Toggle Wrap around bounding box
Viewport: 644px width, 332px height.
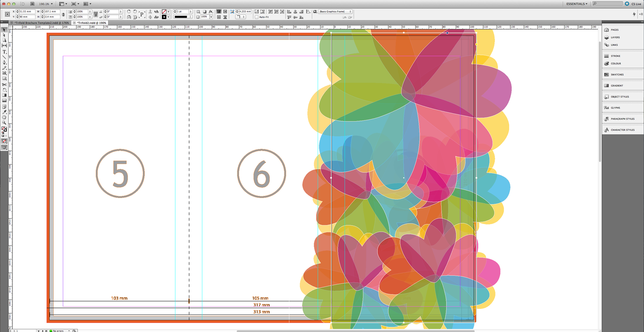[225, 11]
